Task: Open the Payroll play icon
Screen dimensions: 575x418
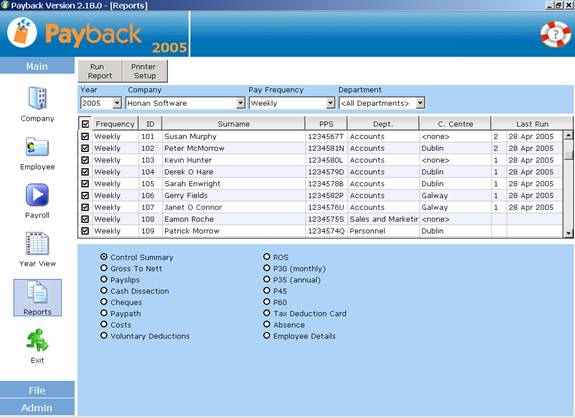Action: pyautogui.click(x=37, y=195)
